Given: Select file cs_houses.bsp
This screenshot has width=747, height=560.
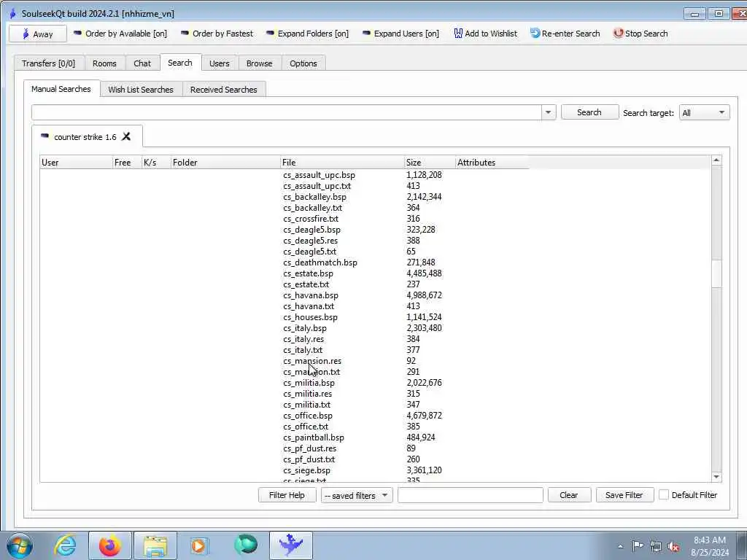Looking at the screenshot, I should tap(310, 317).
